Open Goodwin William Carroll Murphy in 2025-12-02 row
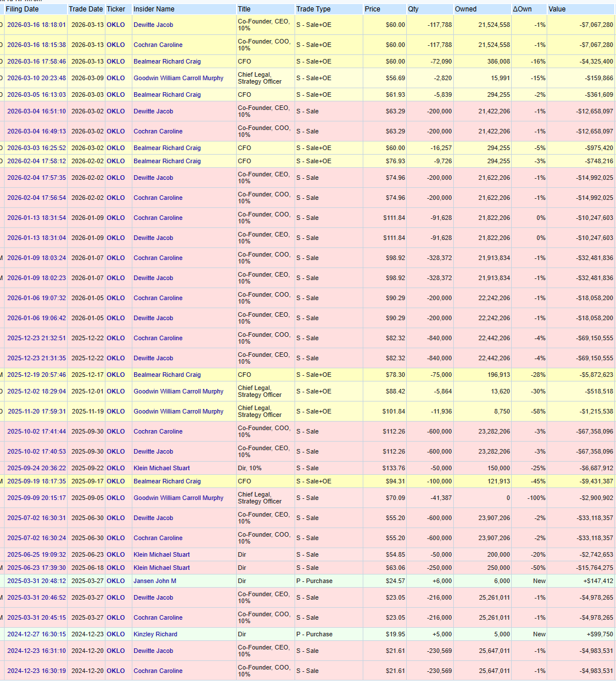This screenshot has height=681, width=616. pos(178,391)
